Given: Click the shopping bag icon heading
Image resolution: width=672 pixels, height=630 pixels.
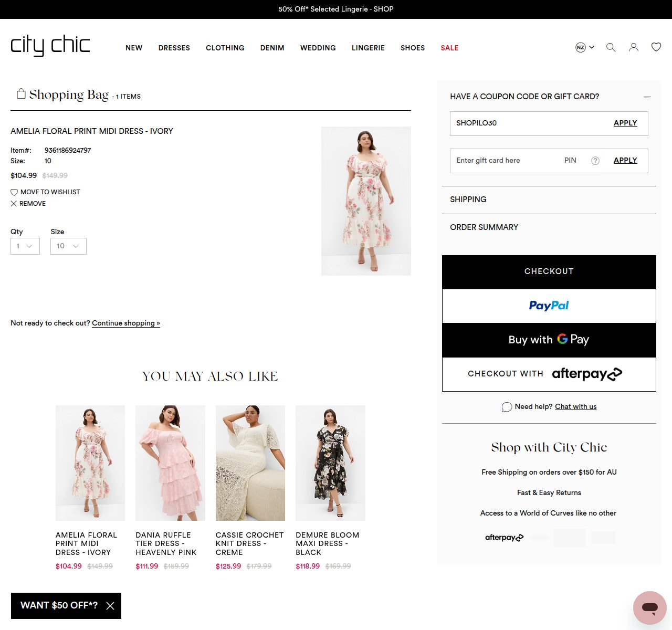Looking at the screenshot, I should pos(22,94).
